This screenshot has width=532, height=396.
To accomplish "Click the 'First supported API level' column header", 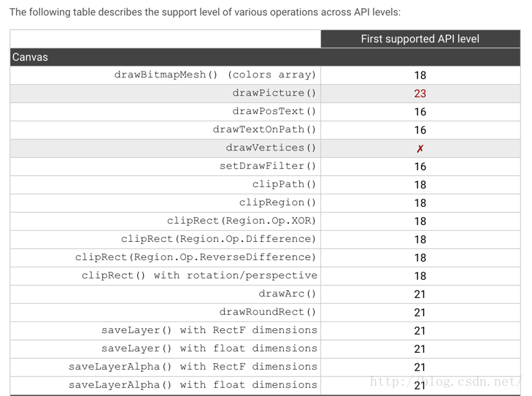I will [420, 39].
